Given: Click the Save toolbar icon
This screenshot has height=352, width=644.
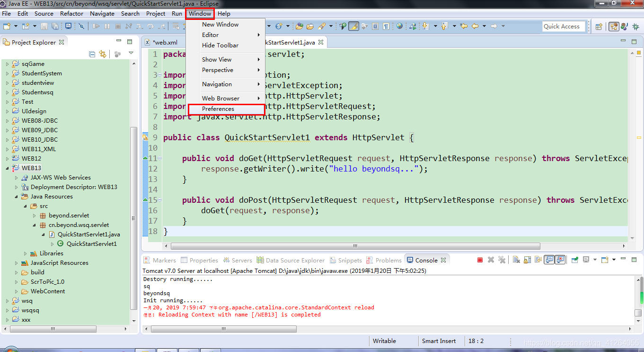Looking at the screenshot, I should 44,26.
